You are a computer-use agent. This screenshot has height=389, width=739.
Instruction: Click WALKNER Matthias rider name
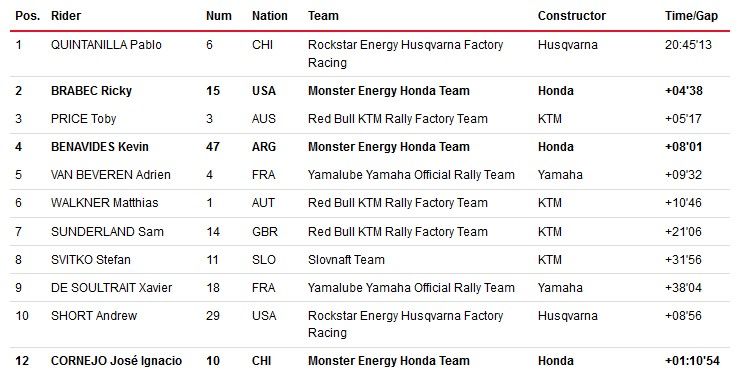105,203
